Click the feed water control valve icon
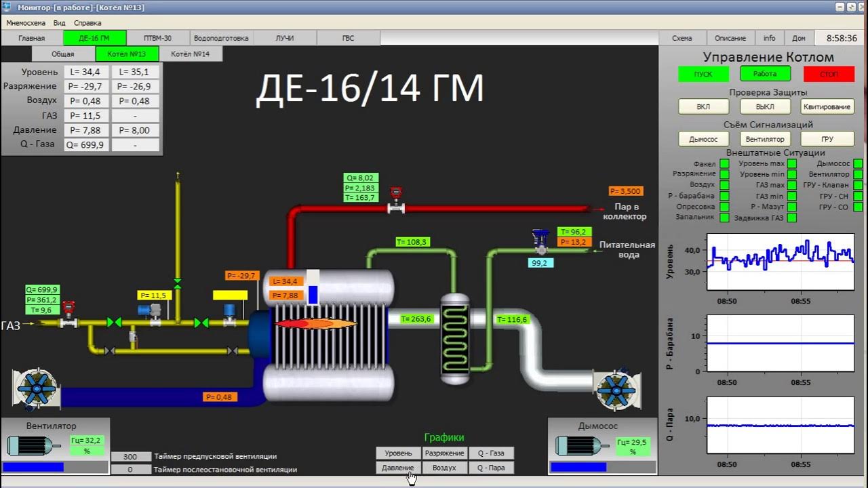 (x=540, y=241)
